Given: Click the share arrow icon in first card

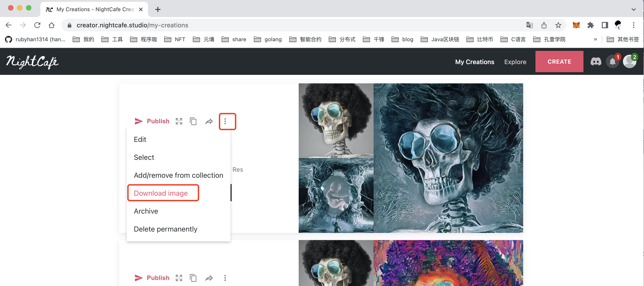Looking at the screenshot, I should pyautogui.click(x=209, y=121).
